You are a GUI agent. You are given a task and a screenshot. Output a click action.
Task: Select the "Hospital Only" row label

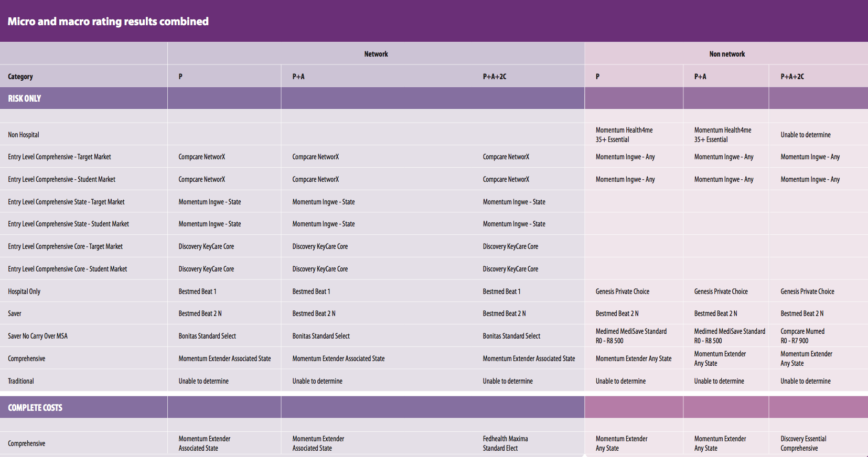[x=24, y=291]
